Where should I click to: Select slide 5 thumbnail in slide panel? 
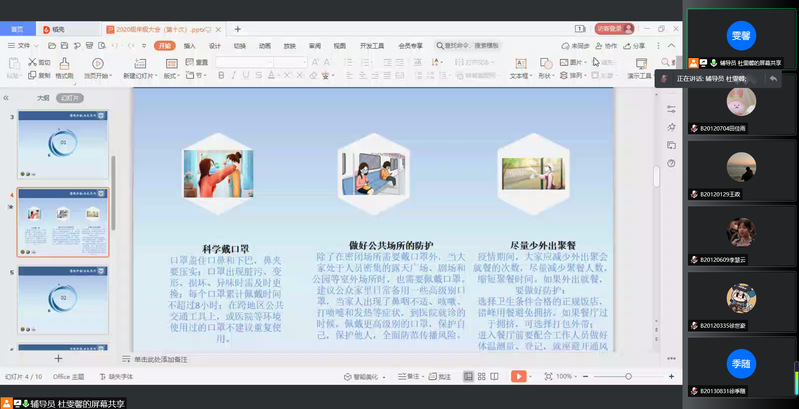tap(64, 297)
